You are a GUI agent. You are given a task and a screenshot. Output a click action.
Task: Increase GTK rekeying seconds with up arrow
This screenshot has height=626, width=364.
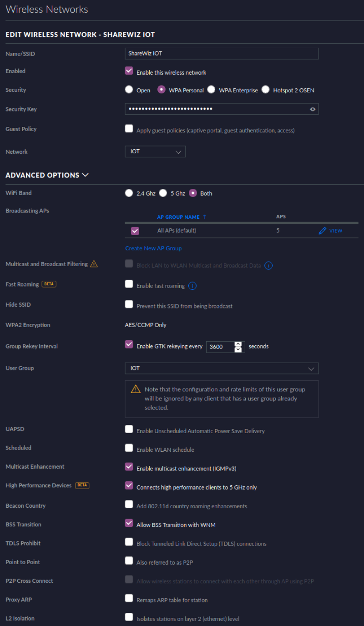[x=238, y=344]
